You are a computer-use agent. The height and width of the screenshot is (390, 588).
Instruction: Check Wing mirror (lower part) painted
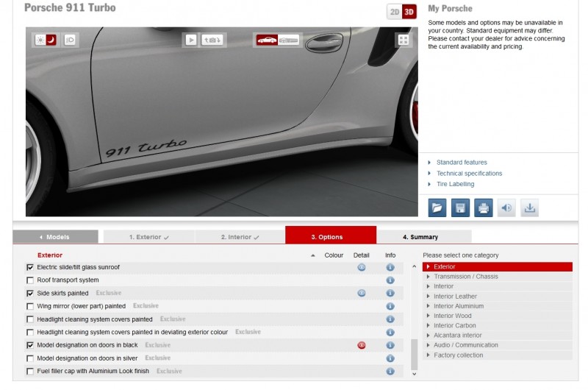(30, 306)
